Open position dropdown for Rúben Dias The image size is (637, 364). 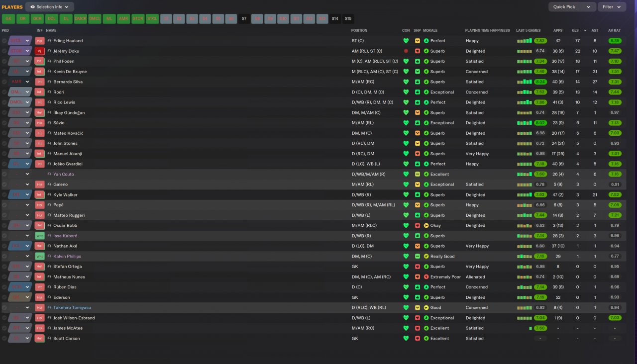coord(28,287)
